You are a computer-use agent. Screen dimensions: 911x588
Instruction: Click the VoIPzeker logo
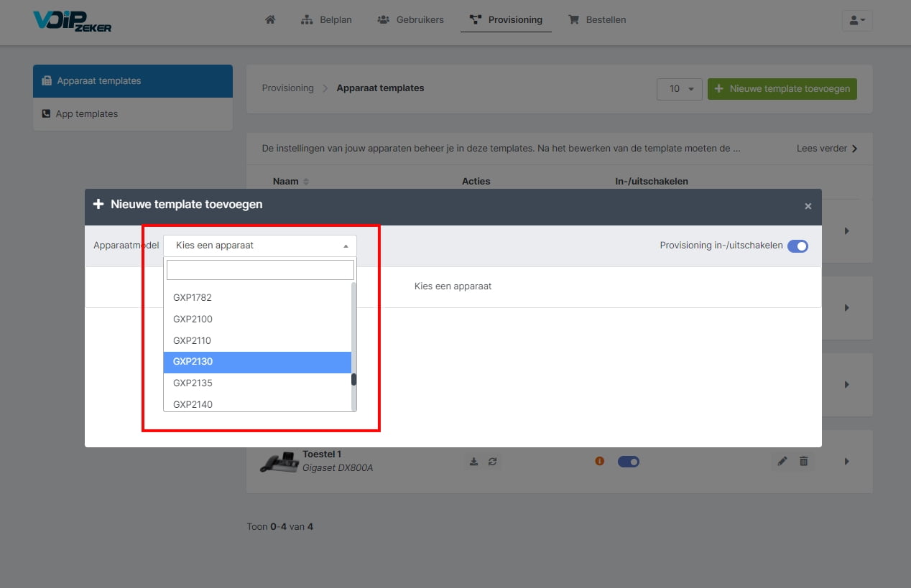click(x=72, y=21)
